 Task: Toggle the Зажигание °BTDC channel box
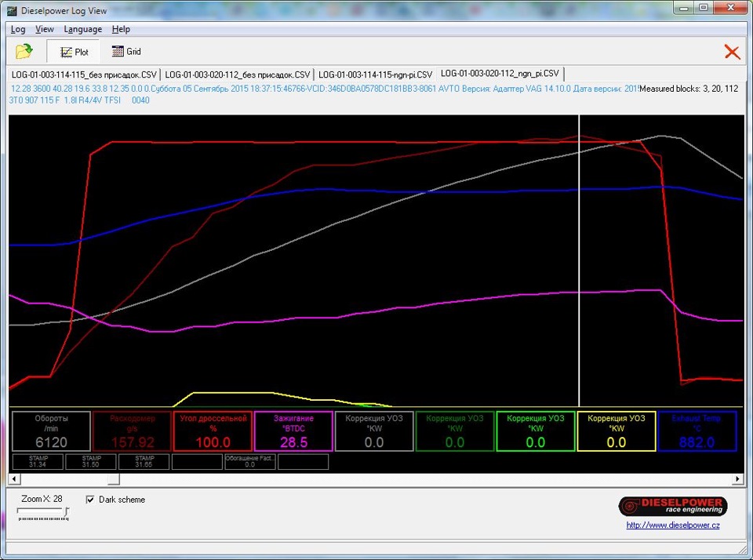[x=293, y=431]
